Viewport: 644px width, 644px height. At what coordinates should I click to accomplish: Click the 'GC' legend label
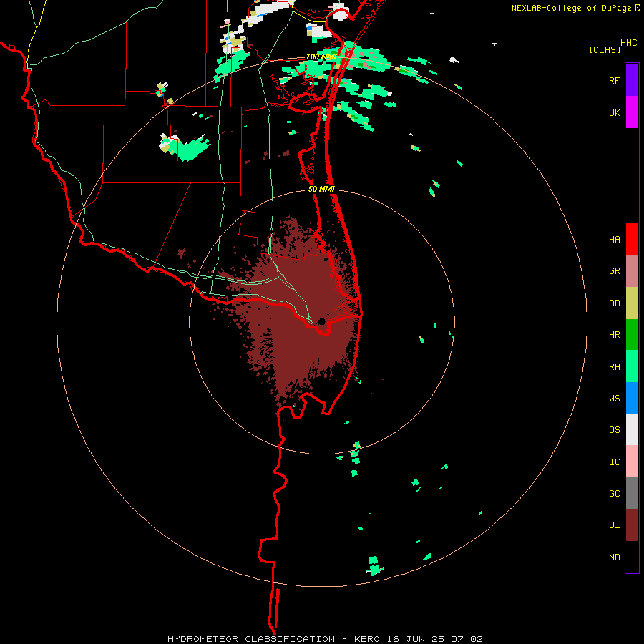click(x=614, y=494)
